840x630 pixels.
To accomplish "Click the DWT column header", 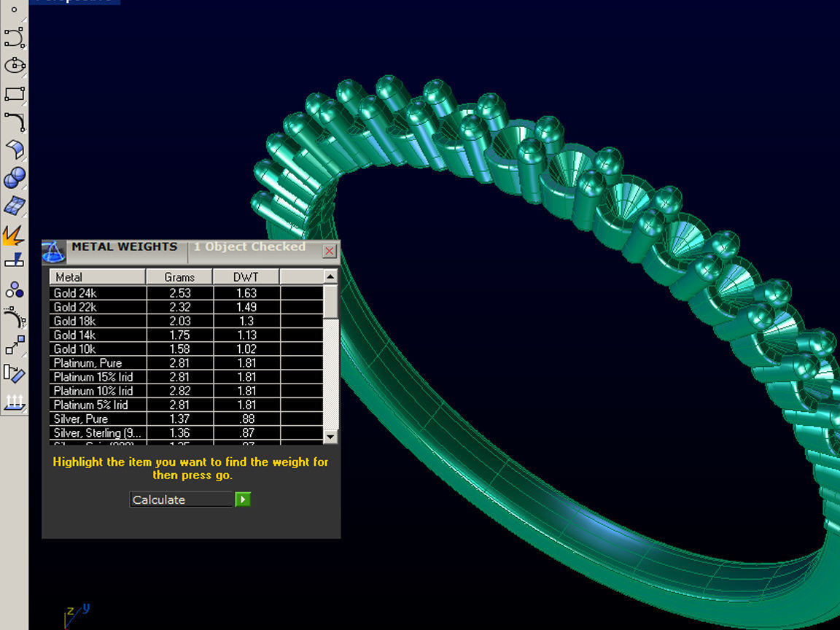I will tap(246, 277).
